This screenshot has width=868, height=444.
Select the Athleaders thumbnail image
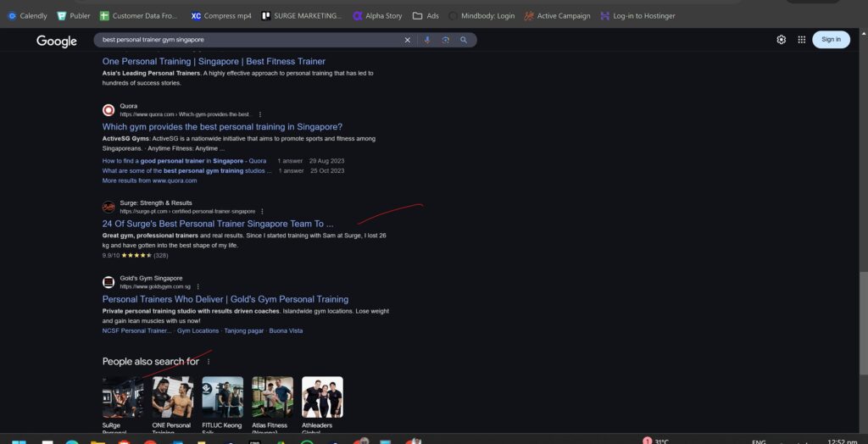[322, 397]
